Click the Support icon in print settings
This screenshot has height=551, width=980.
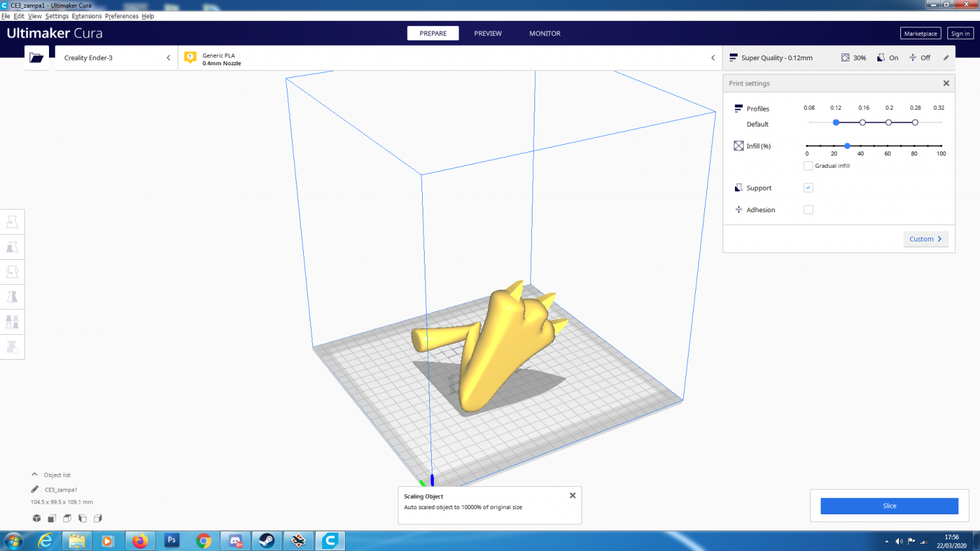738,187
